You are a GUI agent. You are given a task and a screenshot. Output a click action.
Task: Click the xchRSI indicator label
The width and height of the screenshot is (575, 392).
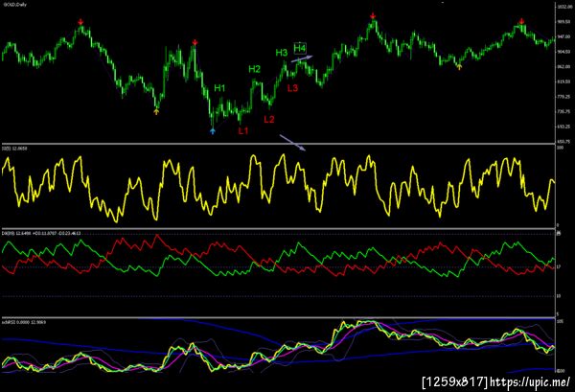click(24, 322)
